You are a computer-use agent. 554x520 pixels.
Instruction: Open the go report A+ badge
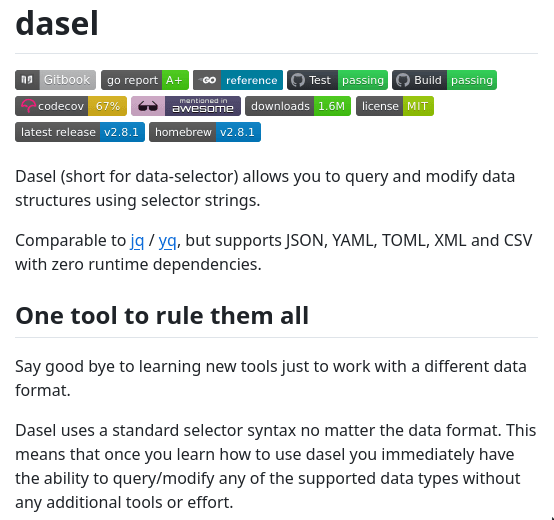pyautogui.click(x=145, y=80)
